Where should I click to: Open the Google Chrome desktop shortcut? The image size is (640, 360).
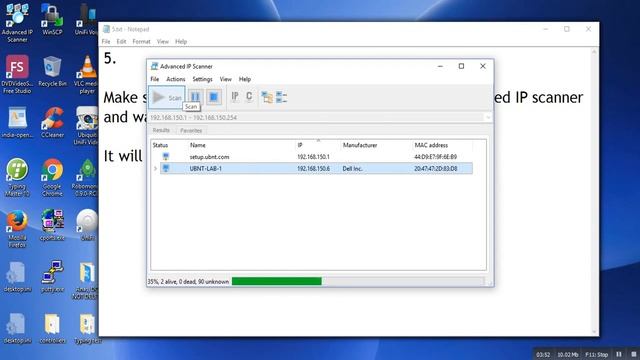pyautogui.click(x=52, y=178)
